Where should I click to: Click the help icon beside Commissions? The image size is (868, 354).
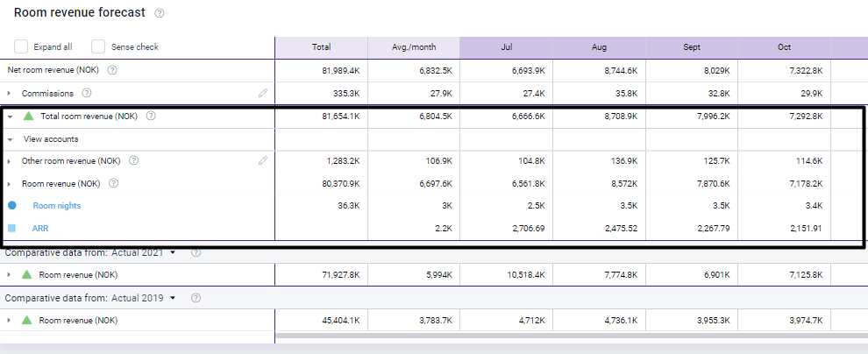click(87, 93)
